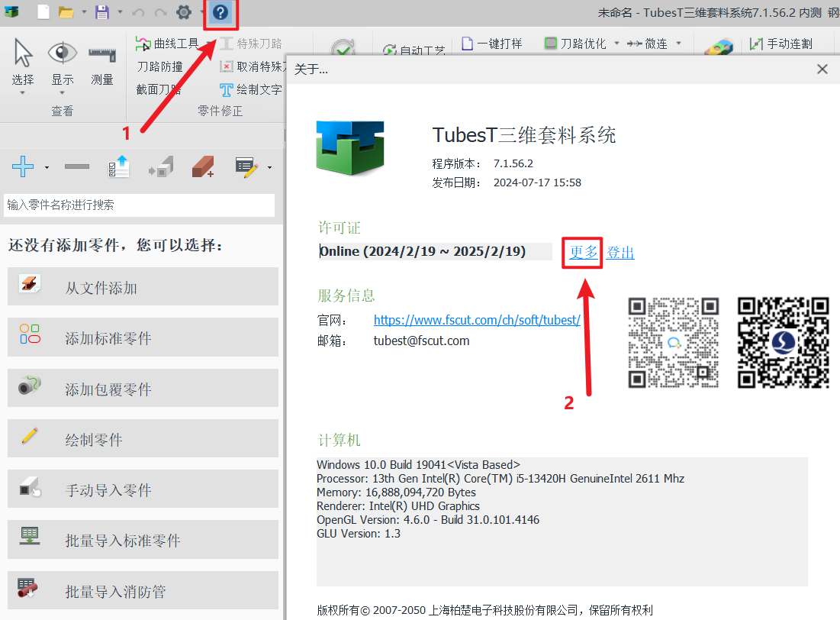The image size is (840, 620).
Task: Click the red brick add-material icon
Action: pyautogui.click(x=203, y=166)
